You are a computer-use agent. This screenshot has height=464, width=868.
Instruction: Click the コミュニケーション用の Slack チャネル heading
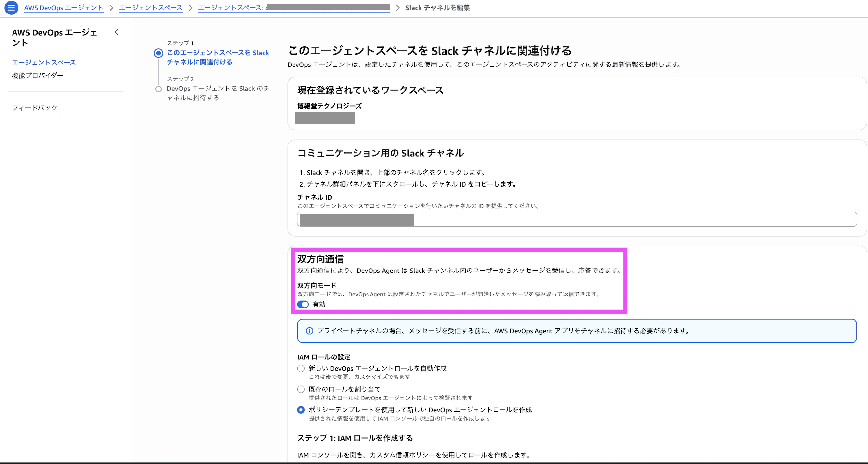pyautogui.click(x=380, y=153)
